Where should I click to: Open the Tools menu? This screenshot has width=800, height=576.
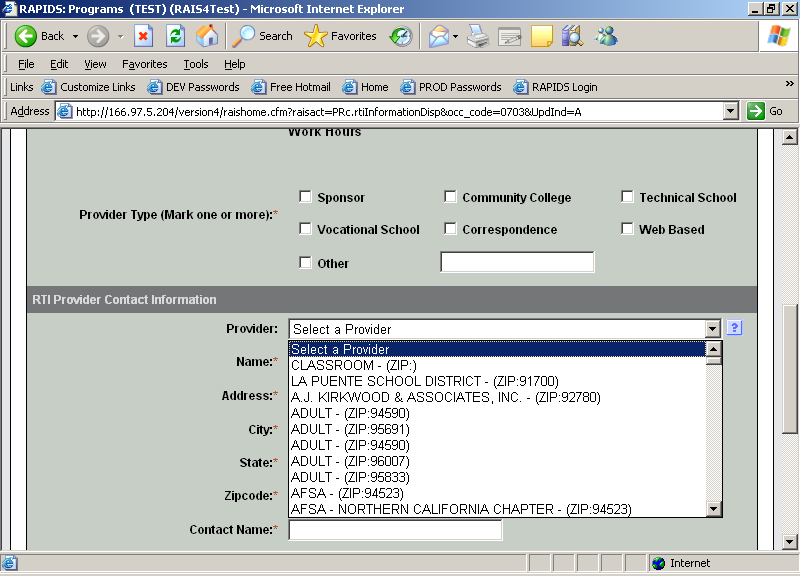click(196, 64)
